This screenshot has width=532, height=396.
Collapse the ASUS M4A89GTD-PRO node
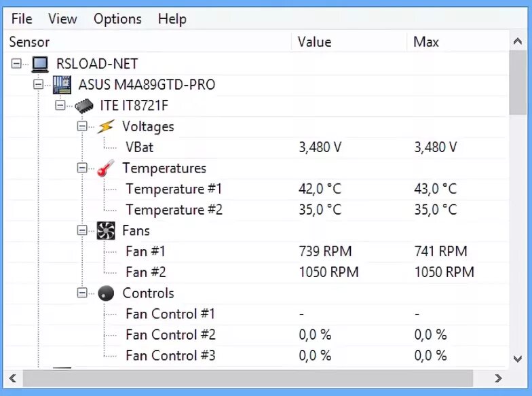coord(39,85)
